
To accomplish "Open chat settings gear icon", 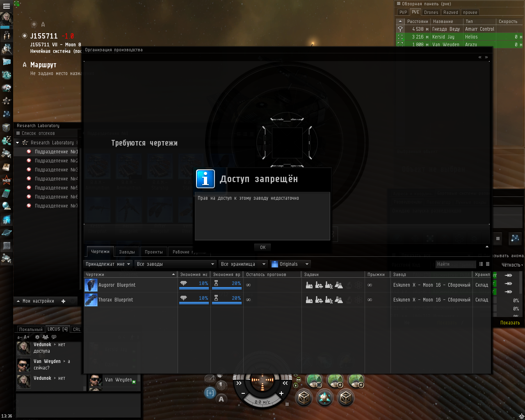I will click(x=37, y=337).
